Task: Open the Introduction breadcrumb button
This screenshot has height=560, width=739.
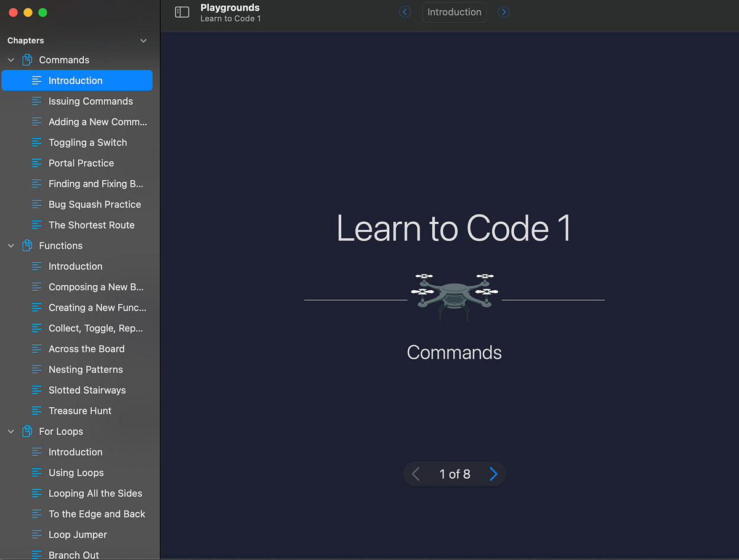Action: pyautogui.click(x=454, y=12)
